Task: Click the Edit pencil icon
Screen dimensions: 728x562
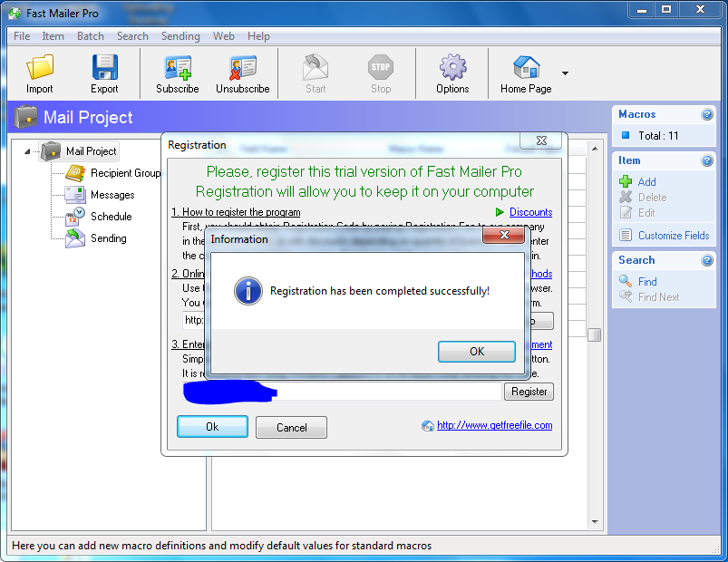Action: coord(626,212)
